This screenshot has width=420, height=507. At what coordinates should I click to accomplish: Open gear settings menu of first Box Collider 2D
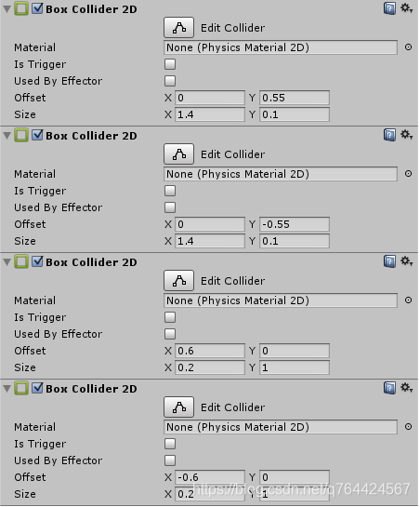pos(406,8)
